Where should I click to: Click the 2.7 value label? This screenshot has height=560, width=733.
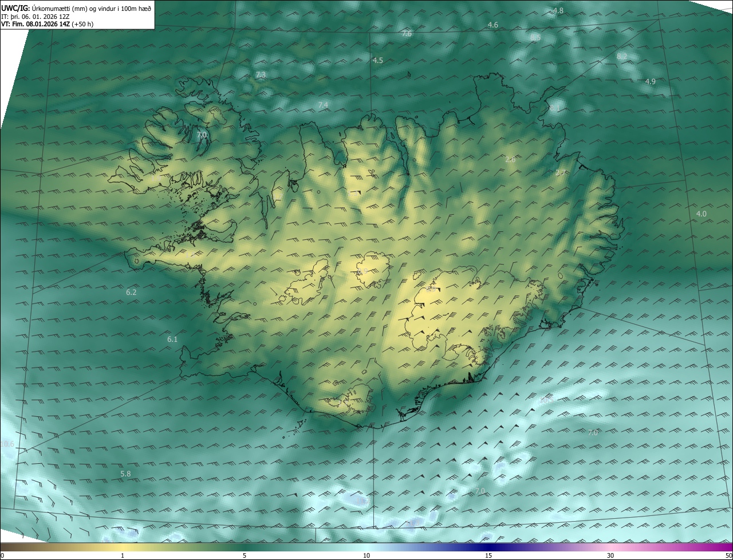pos(561,173)
